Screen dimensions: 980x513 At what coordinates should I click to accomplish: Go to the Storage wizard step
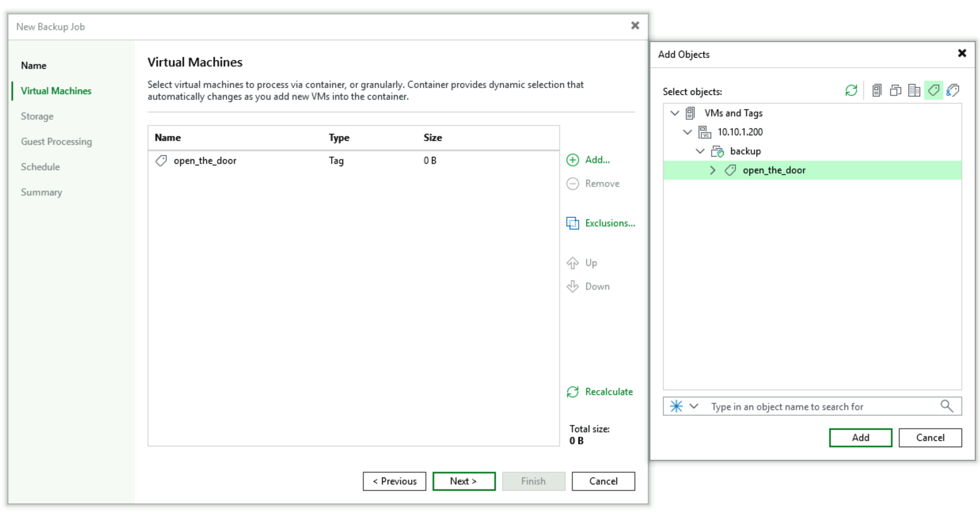(x=37, y=116)
